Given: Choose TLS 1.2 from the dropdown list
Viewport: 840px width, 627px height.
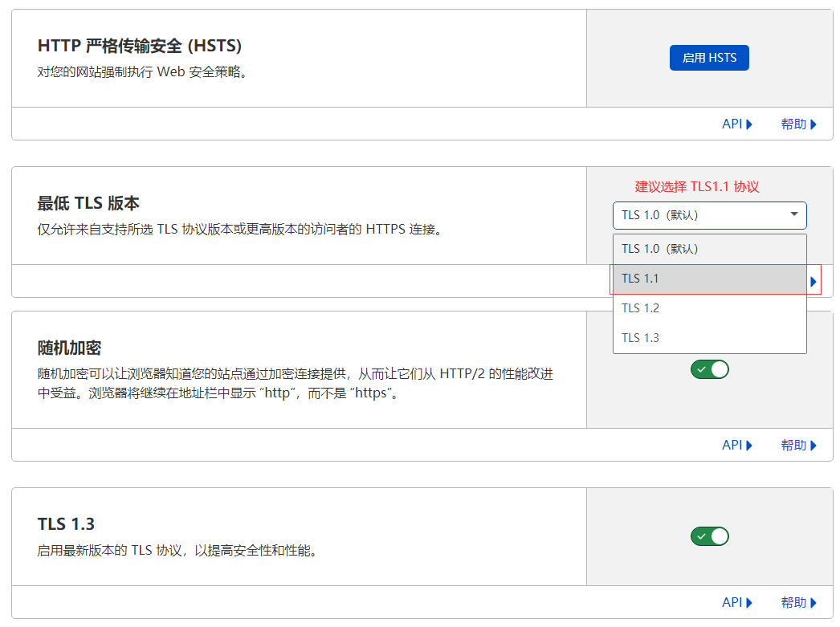Looking at the screenshot, I should pos(709,308).
